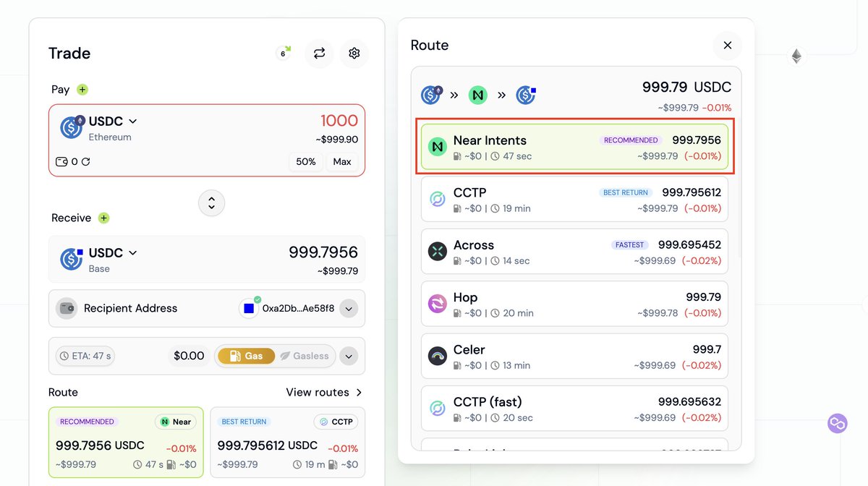The width and height of the screenshot is (868, 486).
Task: Click the CCTP (fast) route logo
Action: tap(437, 409)
